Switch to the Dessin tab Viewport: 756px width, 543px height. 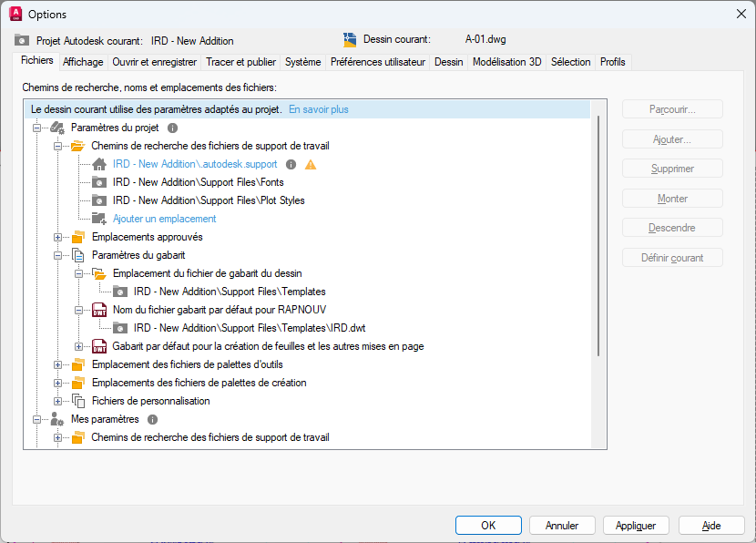(448, 62)
